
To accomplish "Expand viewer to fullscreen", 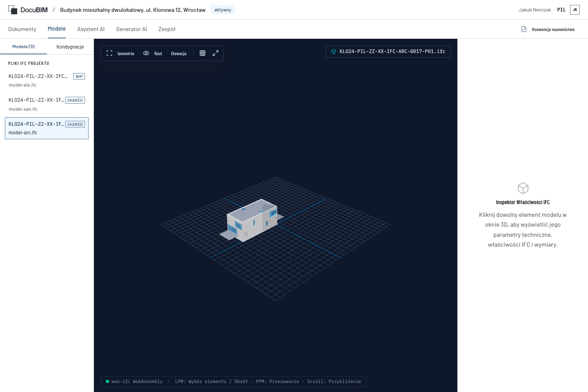I will [216, 53].
